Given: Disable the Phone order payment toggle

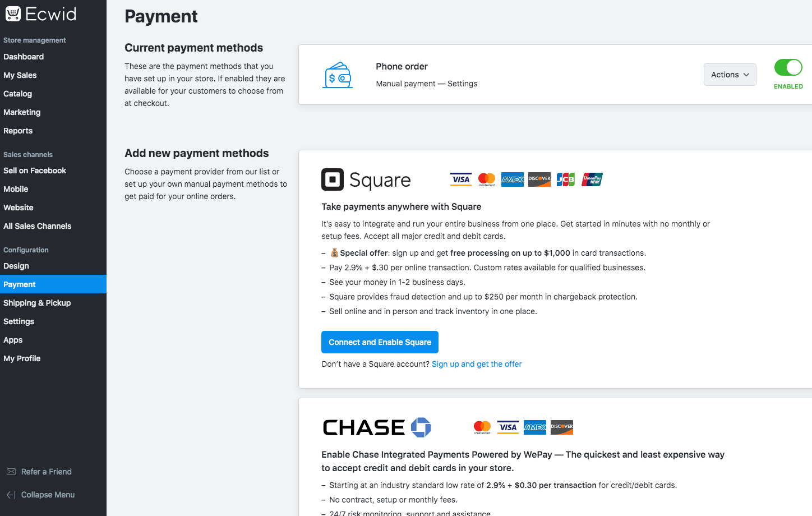Looking at the screenshot, I should (788, 67).
